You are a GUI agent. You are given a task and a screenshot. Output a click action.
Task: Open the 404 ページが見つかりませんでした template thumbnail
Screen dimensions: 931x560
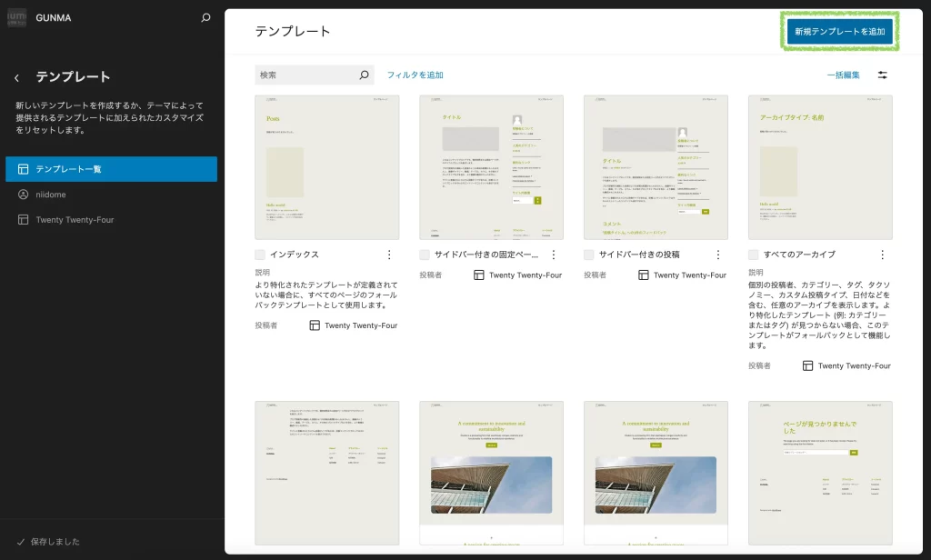pyautogui.click(x=820, y=473)
